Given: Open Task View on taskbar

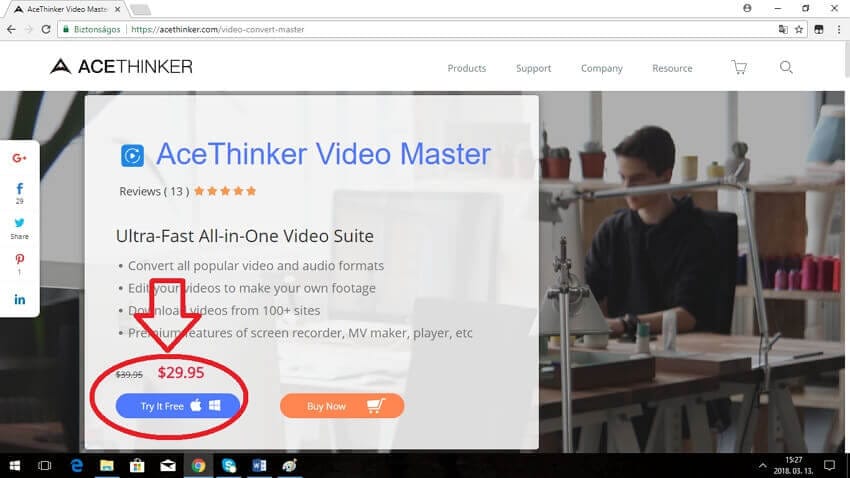Looking at the screenshot, I should click(x=44, y=466).
